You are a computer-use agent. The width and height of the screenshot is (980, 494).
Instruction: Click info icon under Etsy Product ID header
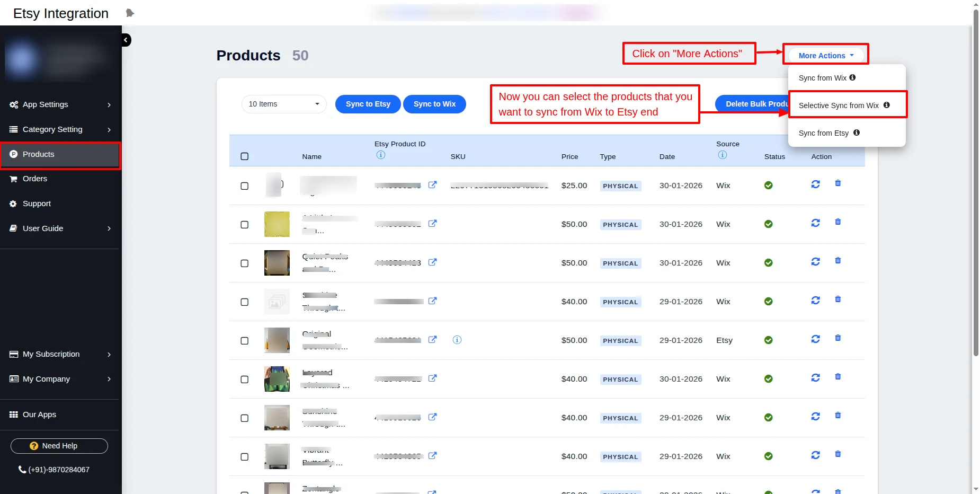tap(380, 155)
